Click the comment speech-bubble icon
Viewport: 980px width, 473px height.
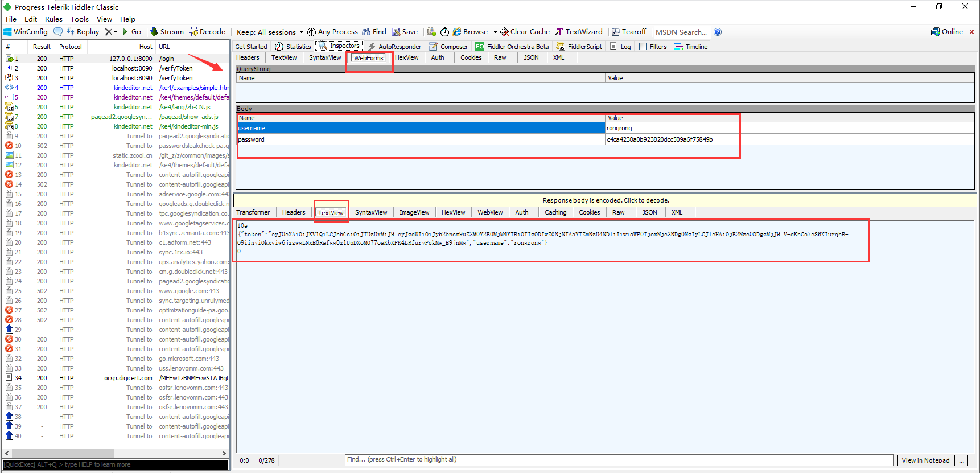(x=58, y=32)
